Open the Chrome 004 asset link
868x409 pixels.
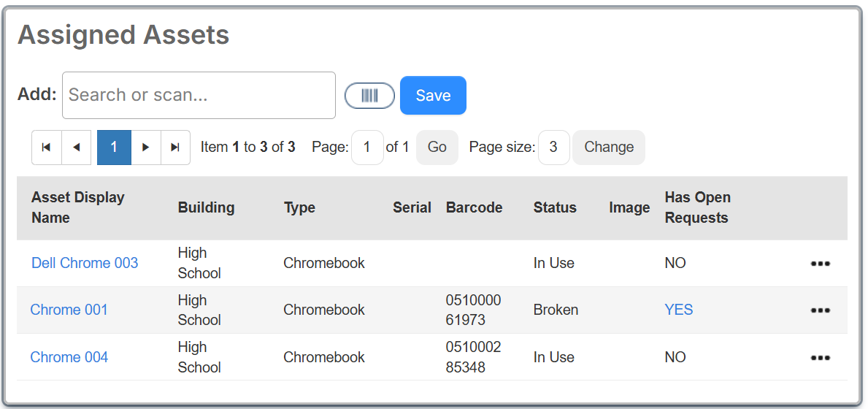(x=69, y=357)
